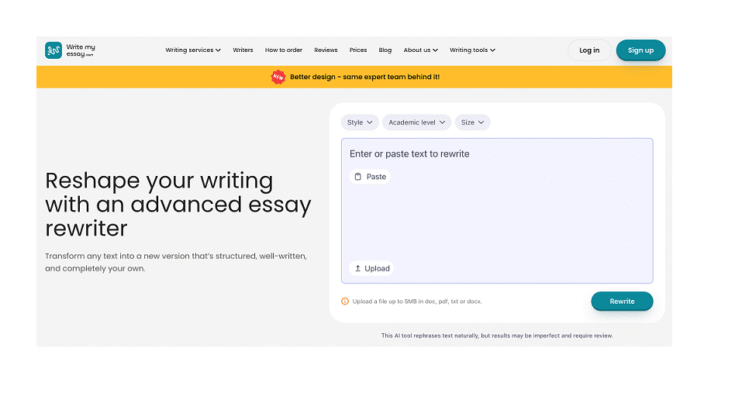Image resolution: width=735 pixels, height=400 pixels.
Task: Expand the Writing tools menu
Action: [472, 50]
